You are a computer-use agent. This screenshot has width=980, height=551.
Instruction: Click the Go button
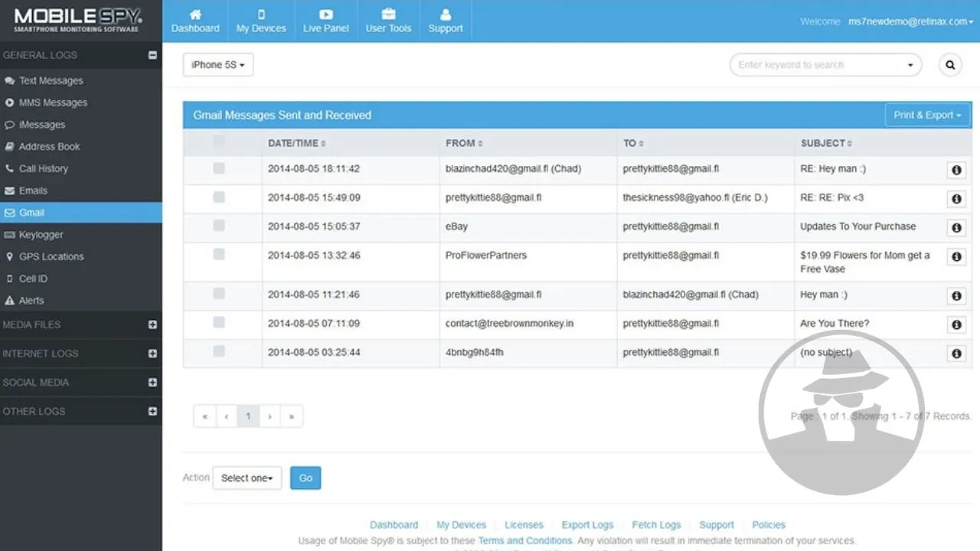tap(305, 478)
